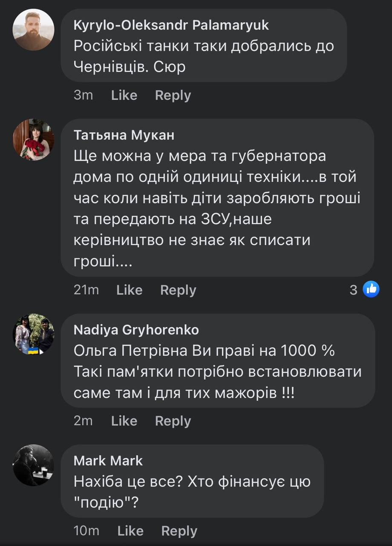The height and width of the screenshot is (546, 392).
Task: Like Татьяна Мукан's comment
Action: click(x=129, y=290)
